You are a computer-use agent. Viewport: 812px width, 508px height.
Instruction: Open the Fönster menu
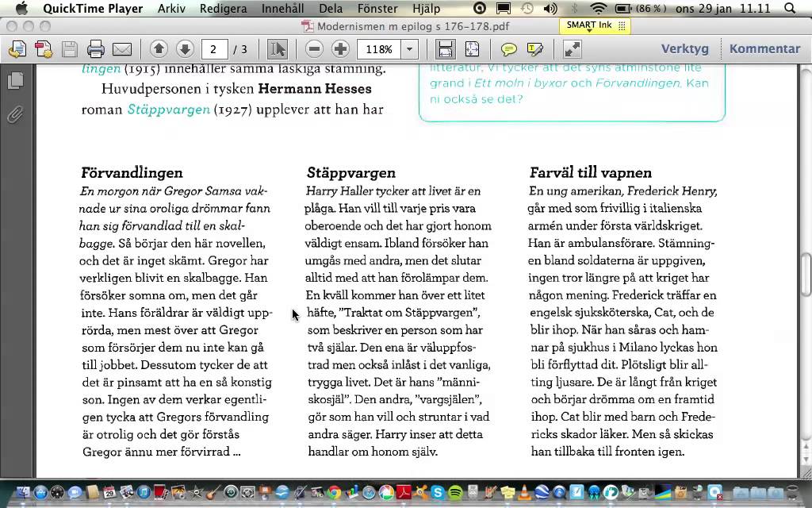pyautogui.click(x=377, y=8)
